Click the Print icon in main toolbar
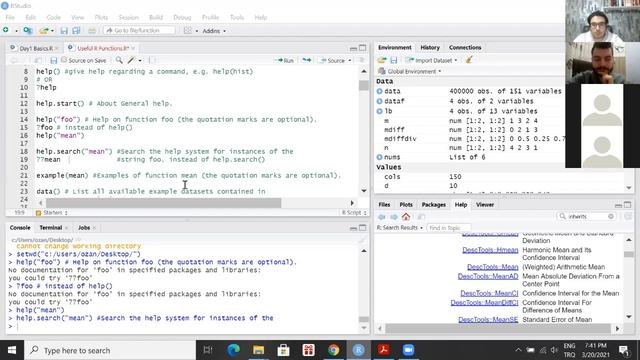 click(x=92, y=31)
